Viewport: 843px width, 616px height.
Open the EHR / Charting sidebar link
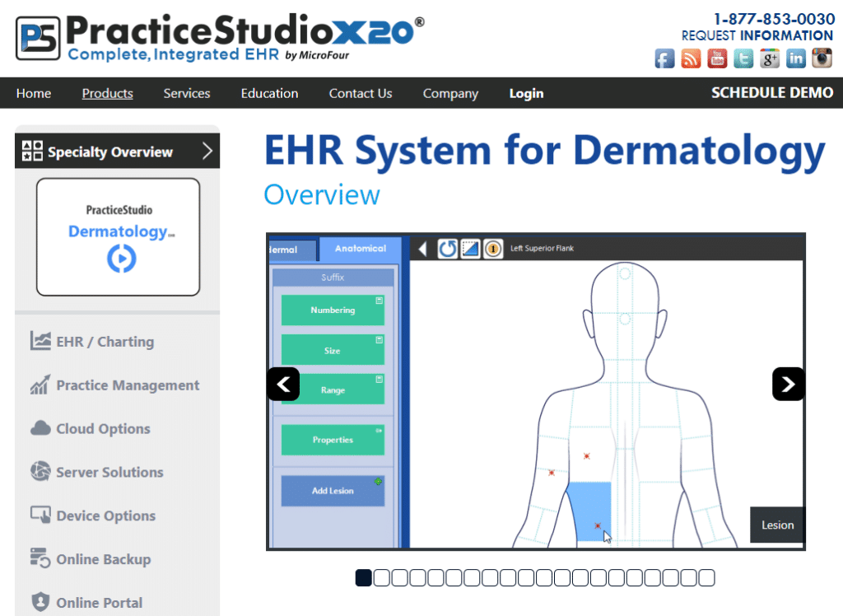[x=105, y=342]
